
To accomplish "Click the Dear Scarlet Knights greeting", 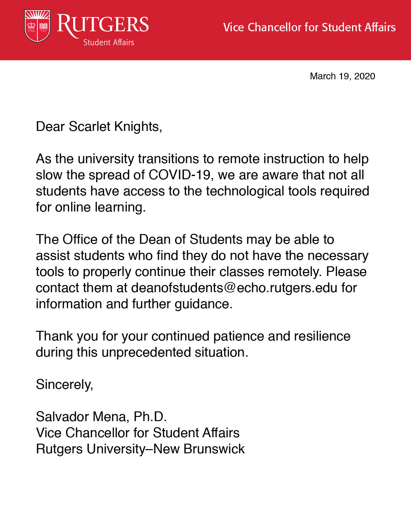I will 99,127.
